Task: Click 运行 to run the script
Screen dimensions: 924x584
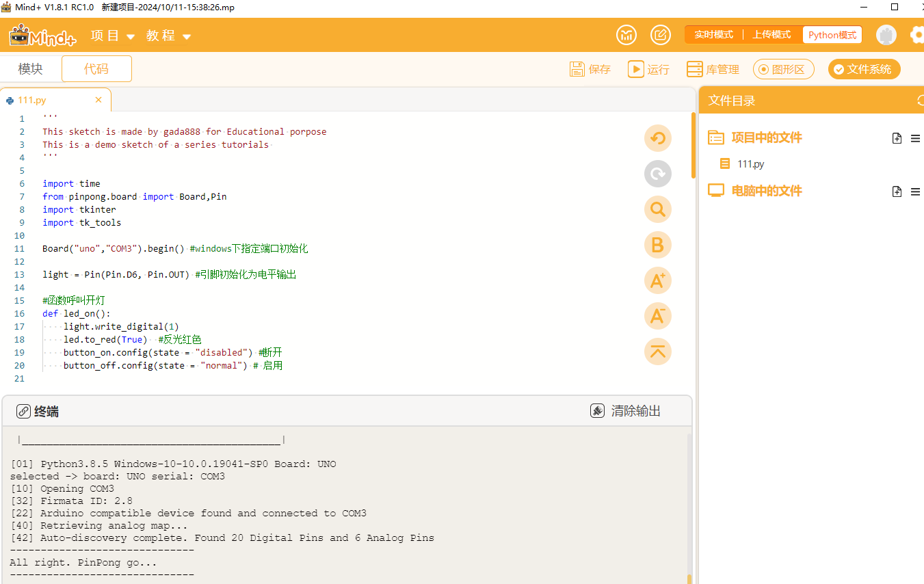Action: point(648,69)
